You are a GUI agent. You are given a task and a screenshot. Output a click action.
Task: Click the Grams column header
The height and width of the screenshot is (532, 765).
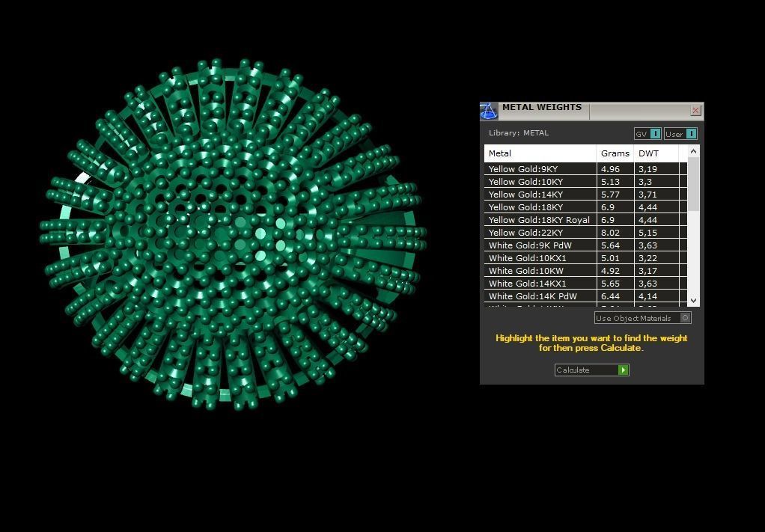pos(615,153)
